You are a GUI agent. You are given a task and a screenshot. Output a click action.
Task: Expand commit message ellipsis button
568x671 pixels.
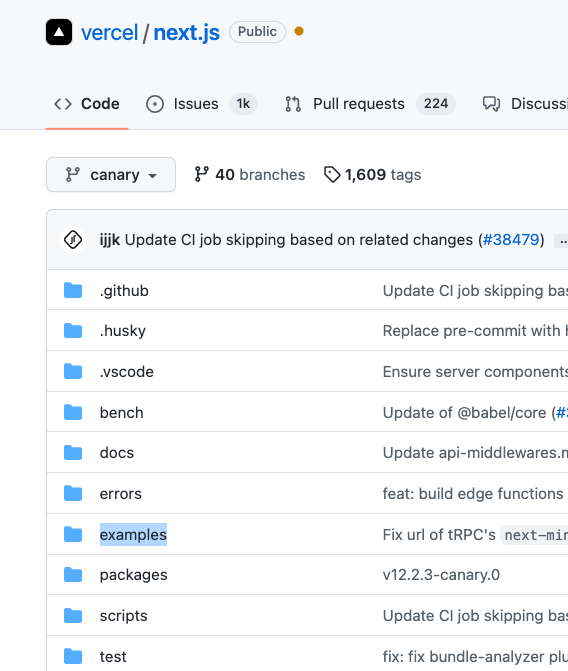[562, 241]
